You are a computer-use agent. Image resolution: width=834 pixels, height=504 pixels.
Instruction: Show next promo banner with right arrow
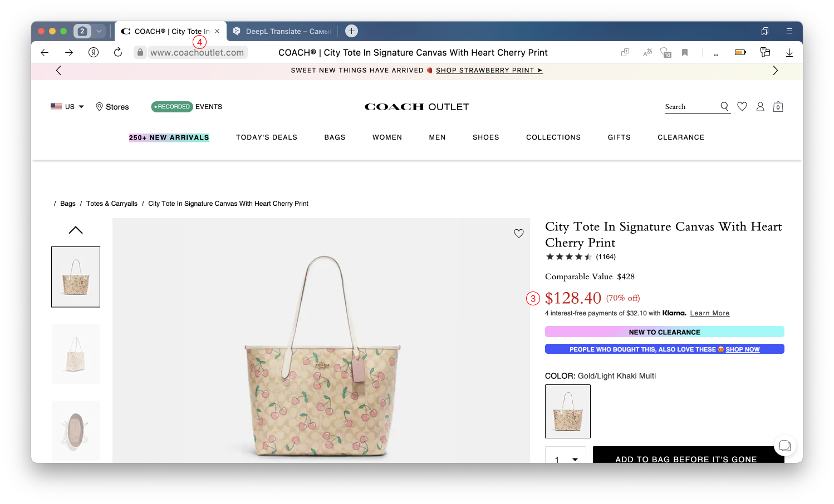tap(775, 71)
